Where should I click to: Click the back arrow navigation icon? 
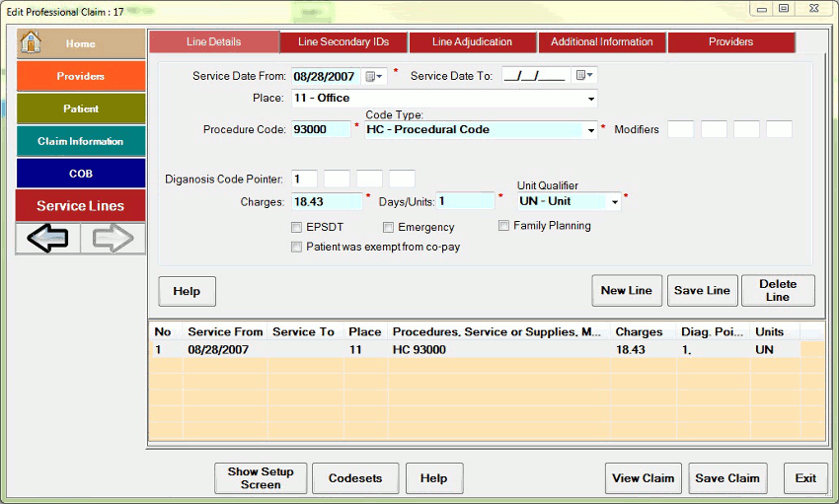click(47, 239)
